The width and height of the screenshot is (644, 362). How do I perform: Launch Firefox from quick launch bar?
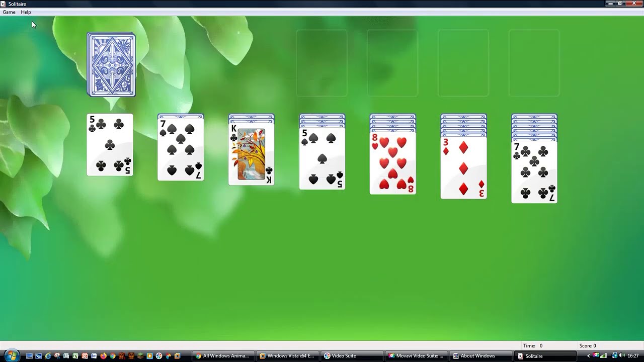pyautogui.click(x=103, y=356)
